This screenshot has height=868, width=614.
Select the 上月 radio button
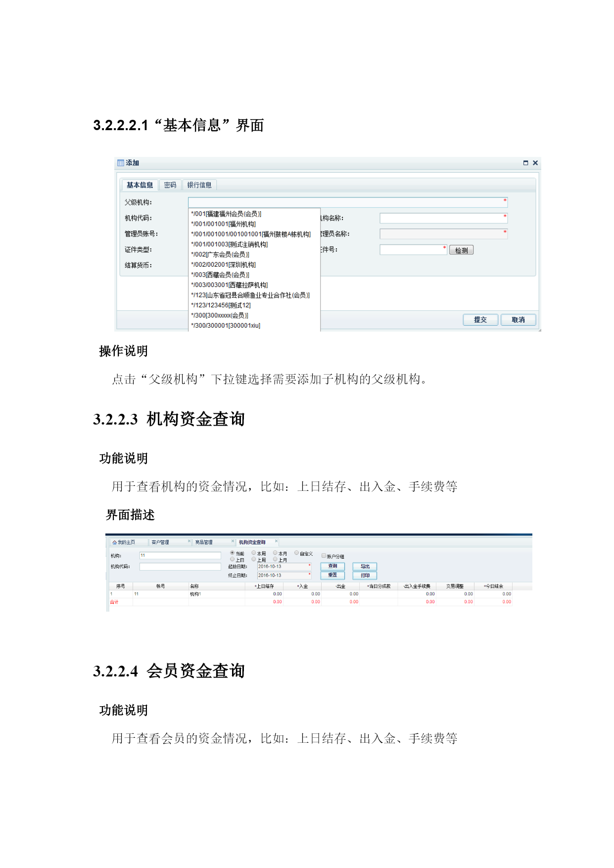[x=275, y=559]
